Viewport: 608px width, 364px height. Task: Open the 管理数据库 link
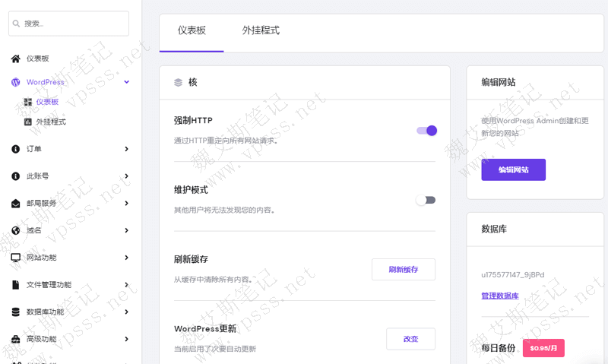(499, 296)
